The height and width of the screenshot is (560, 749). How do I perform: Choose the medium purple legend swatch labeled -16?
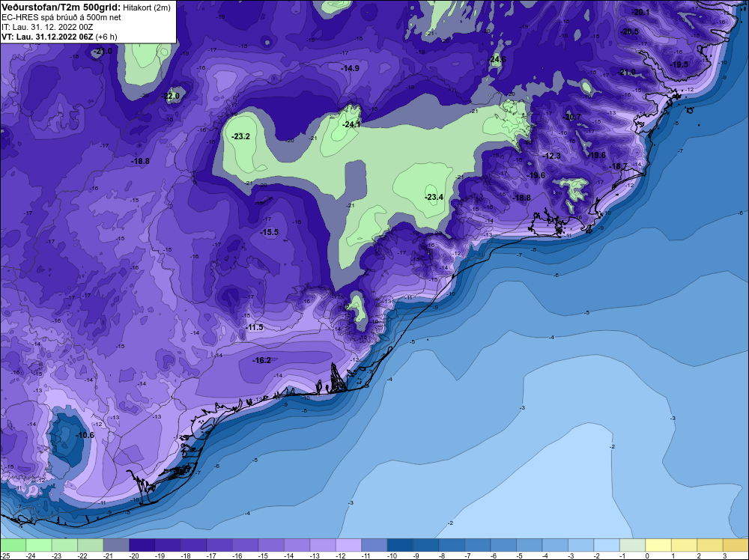coord(245,545)
